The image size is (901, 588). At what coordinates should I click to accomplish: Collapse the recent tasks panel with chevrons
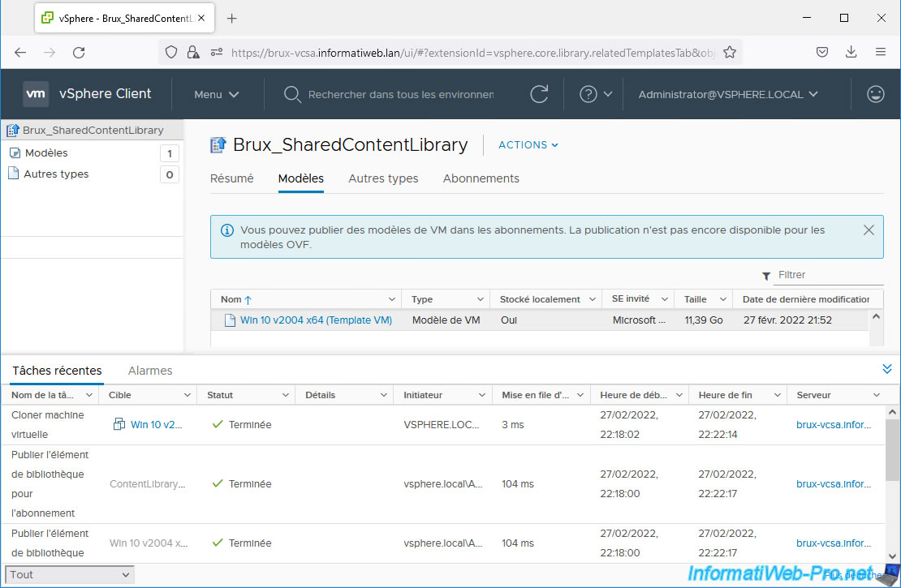pos(886,369)
